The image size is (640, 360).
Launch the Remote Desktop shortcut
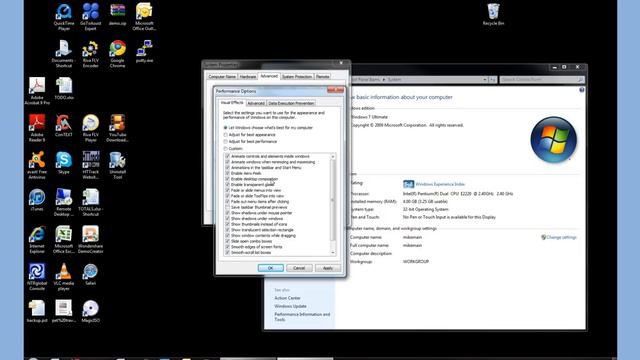tap(64, 202)
